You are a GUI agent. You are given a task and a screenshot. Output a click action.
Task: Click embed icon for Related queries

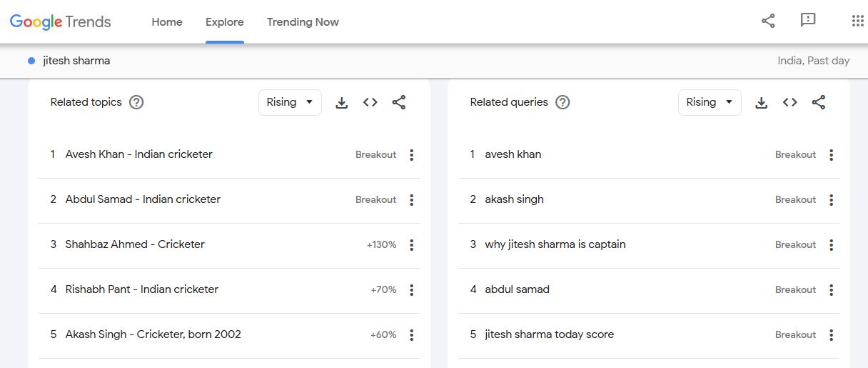(789, 102)
